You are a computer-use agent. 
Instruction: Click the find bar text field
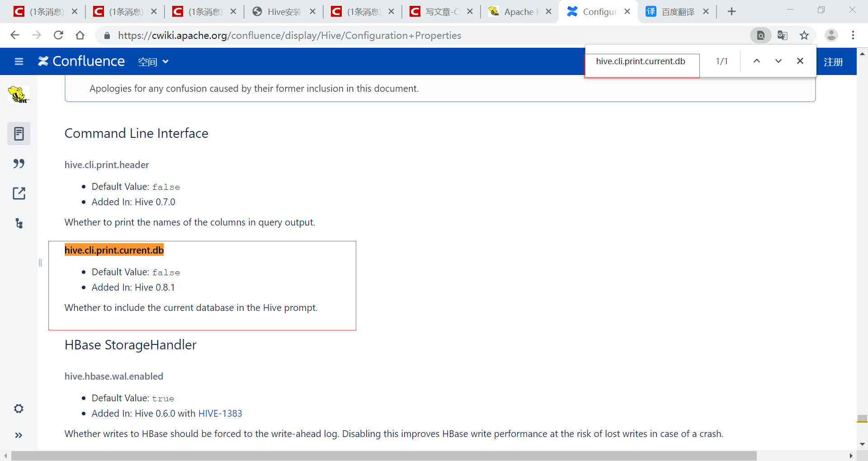pos(642,61)
